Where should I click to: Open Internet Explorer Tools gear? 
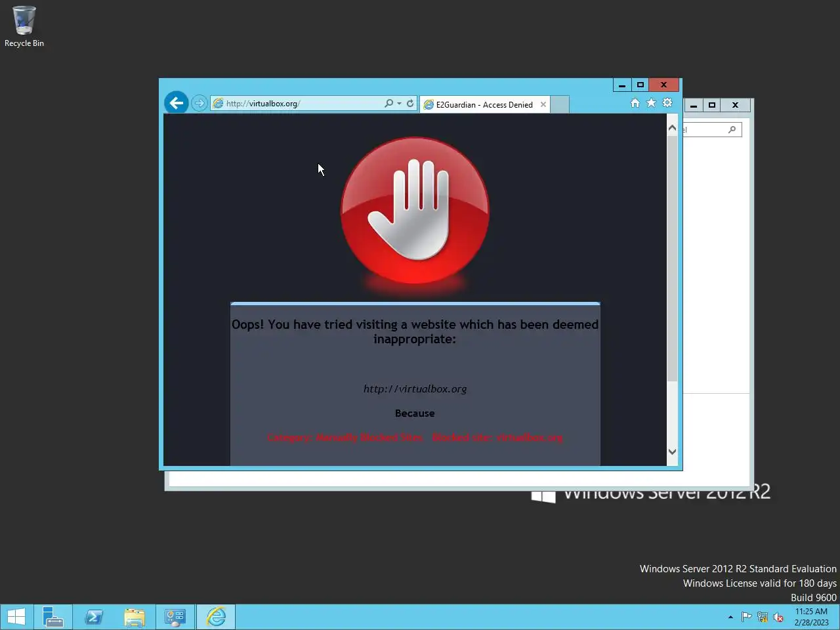(667, 102)
